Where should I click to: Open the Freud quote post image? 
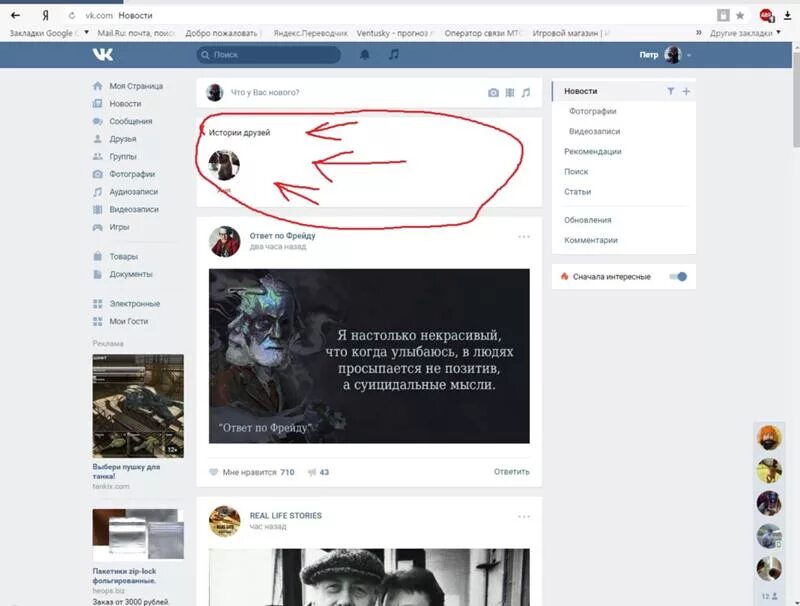pos(369,356)
